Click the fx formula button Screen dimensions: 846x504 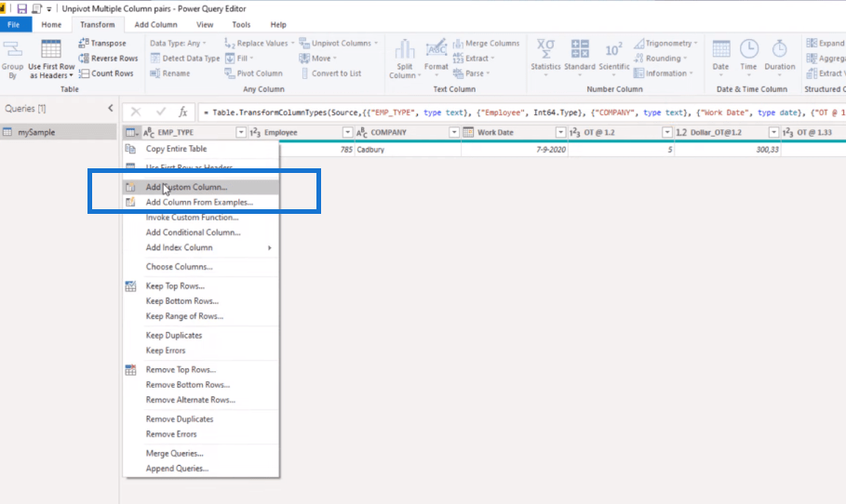pyautogui.click(x=183, y=112)
